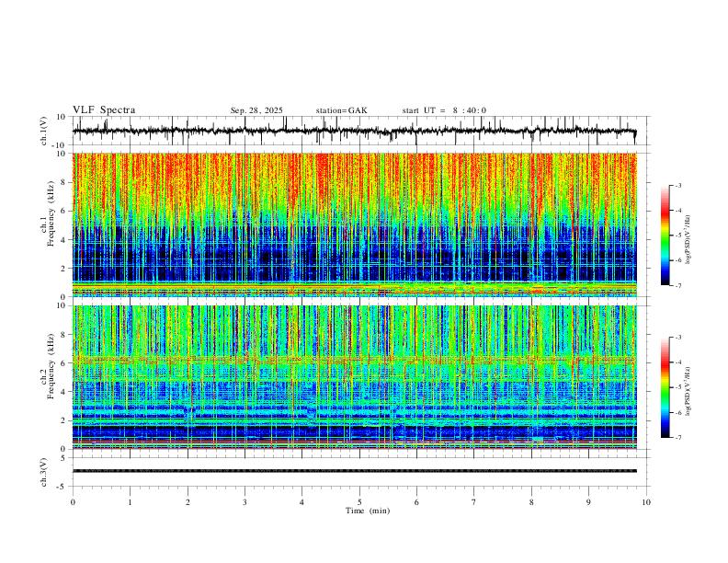Screen dimensions: 728x563
Task: Click the ch.1 colorbar "-3" tick label
Action: [x=677, y=185]
